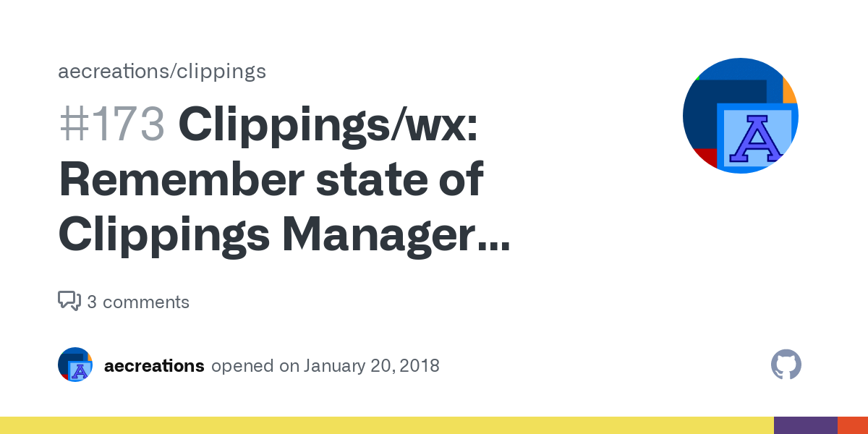Click the issue number #173
868x434 pixels.
pos(112,124)
